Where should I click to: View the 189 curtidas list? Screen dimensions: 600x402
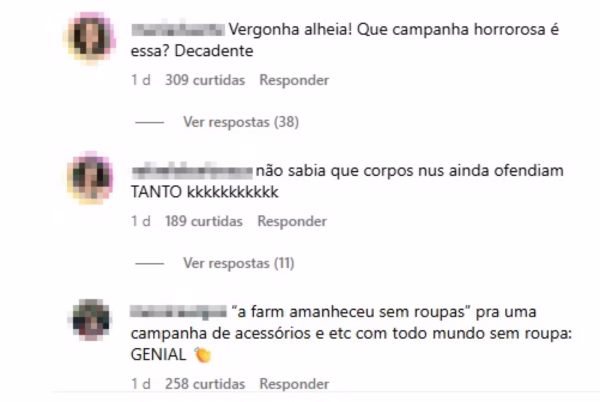204,221
